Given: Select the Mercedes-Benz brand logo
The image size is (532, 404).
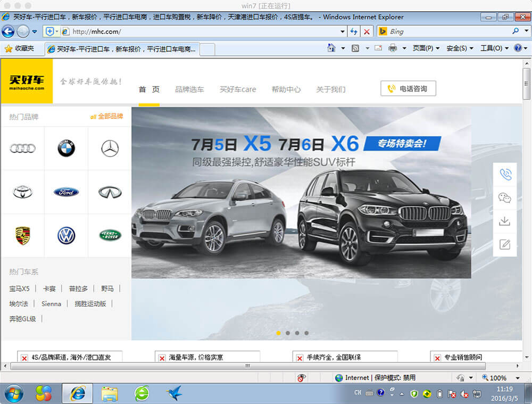Looking at the screenshot, I should click(110, 149).
